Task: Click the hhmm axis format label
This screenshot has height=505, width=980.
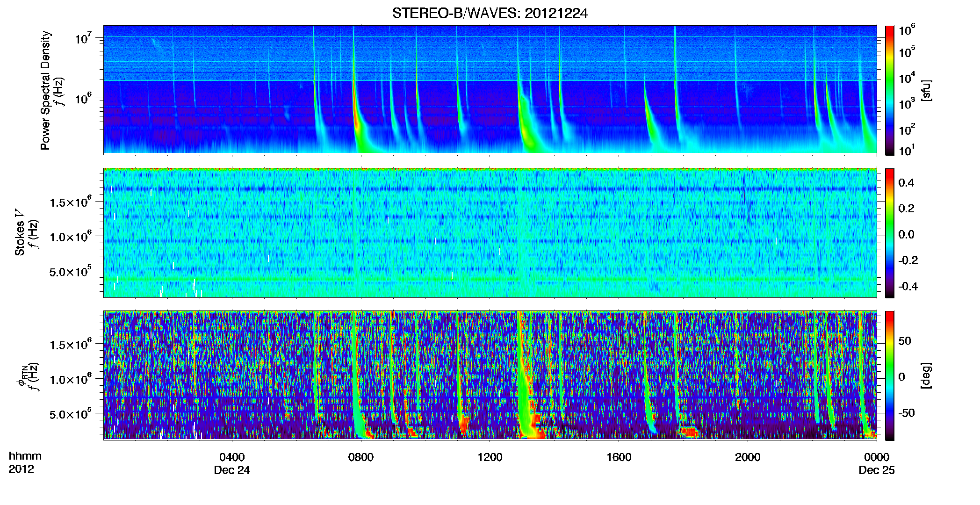Action: tap(25, 456)
